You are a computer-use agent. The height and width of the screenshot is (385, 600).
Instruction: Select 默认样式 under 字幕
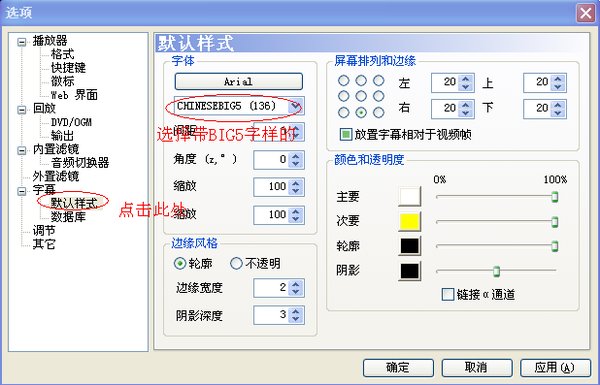(74, 203)
